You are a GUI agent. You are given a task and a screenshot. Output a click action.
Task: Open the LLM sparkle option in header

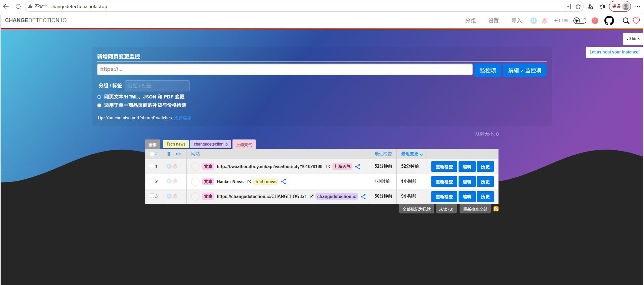coord(561,21)
